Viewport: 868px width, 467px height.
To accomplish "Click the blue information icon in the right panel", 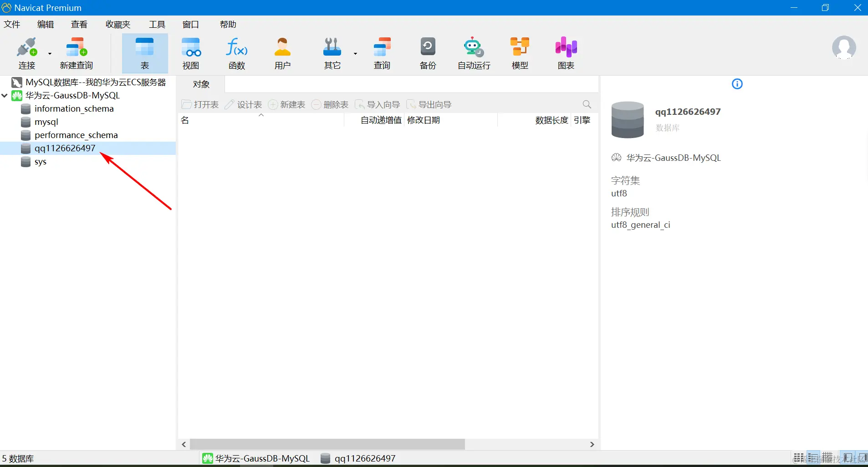I will (x=737, y=84).
